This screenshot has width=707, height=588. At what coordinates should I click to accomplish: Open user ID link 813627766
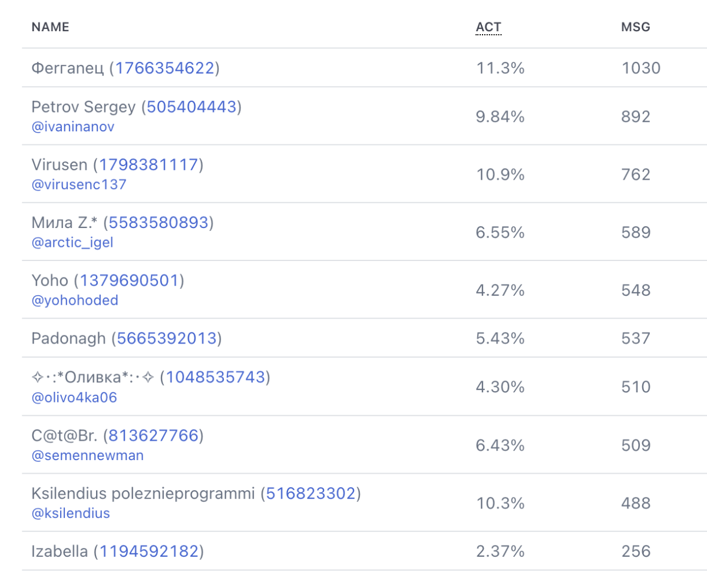coord(153,436)
